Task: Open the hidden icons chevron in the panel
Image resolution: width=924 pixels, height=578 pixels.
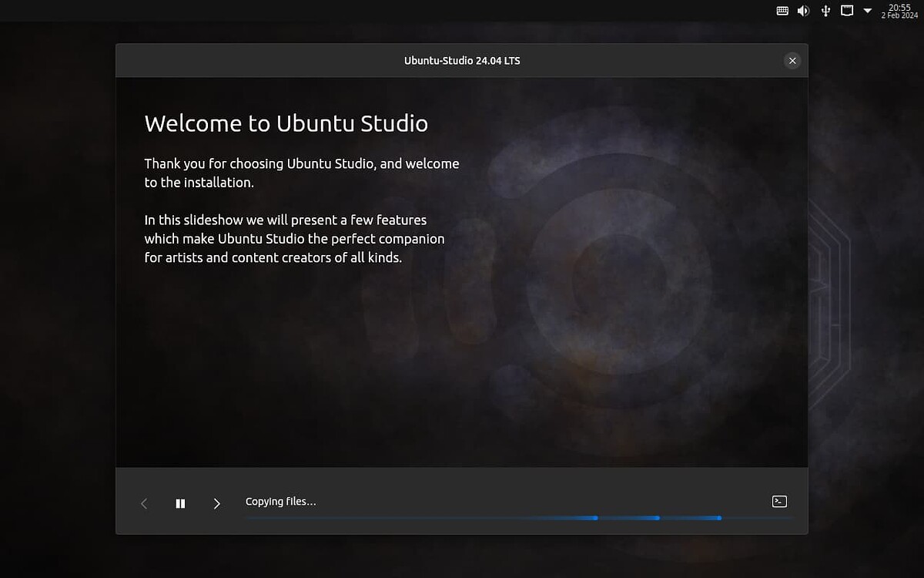Action: click(x=868, y=11)
